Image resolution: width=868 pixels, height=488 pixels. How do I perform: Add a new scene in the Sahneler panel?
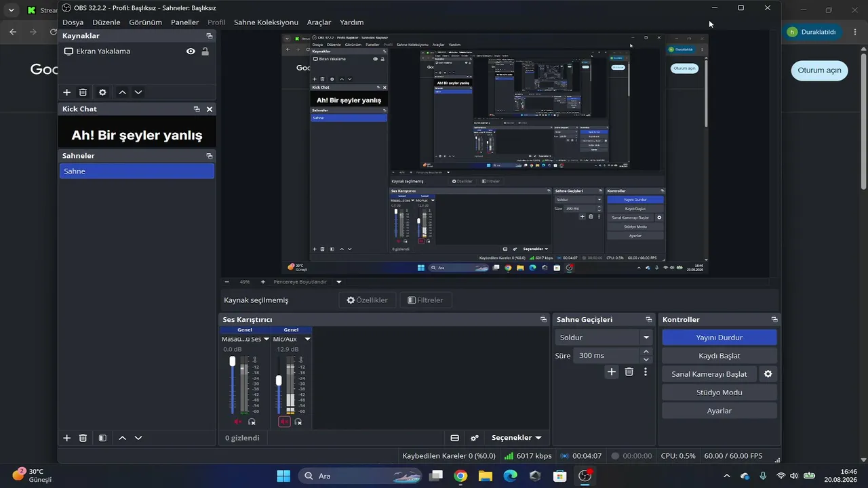(x=66, y=438)
